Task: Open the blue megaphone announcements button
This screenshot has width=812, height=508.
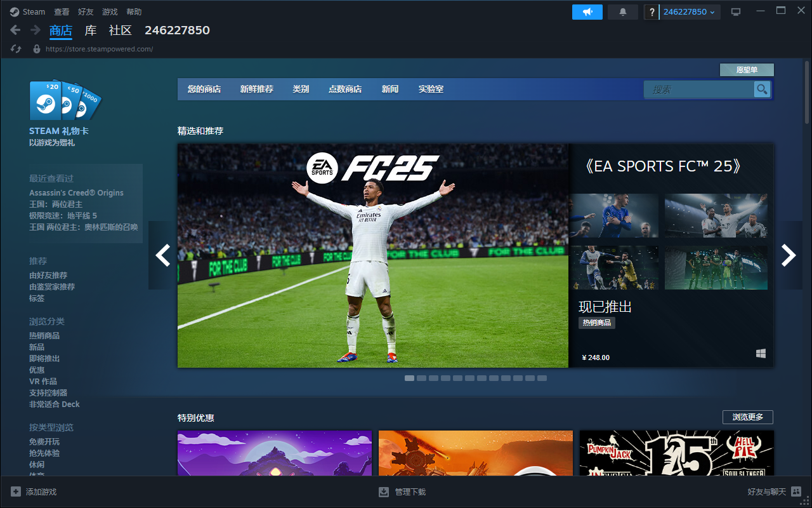Action: [587, 12]
